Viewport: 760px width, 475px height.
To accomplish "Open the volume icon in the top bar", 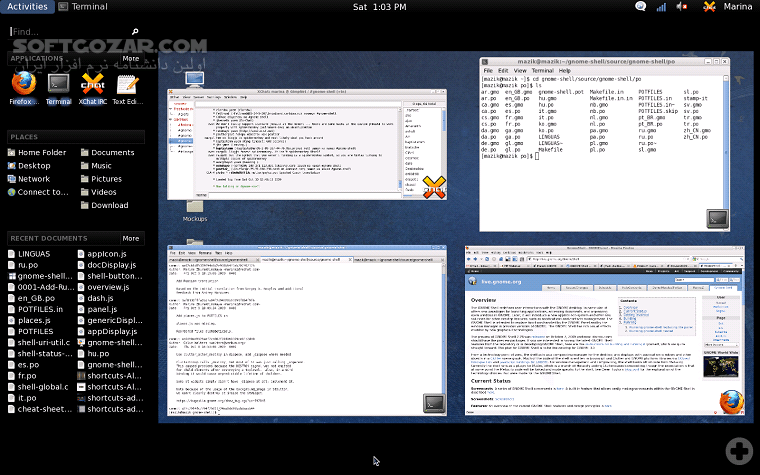I will point(682,7).
